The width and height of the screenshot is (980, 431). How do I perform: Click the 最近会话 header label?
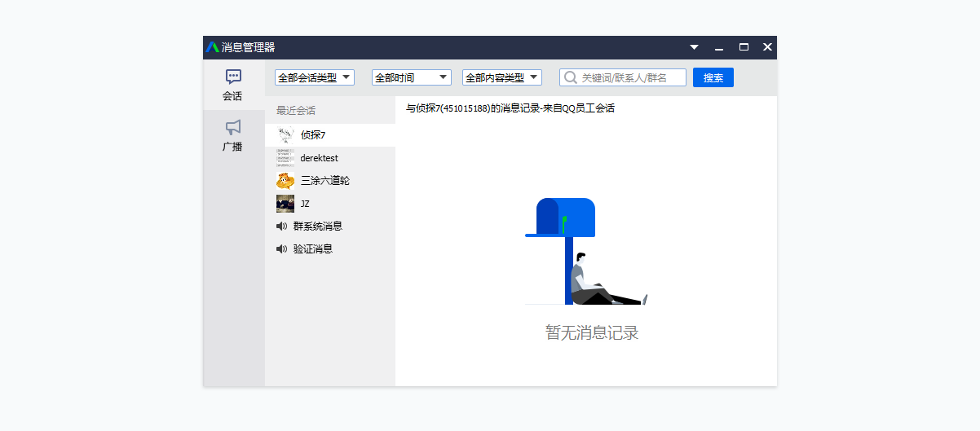(296, 111)
